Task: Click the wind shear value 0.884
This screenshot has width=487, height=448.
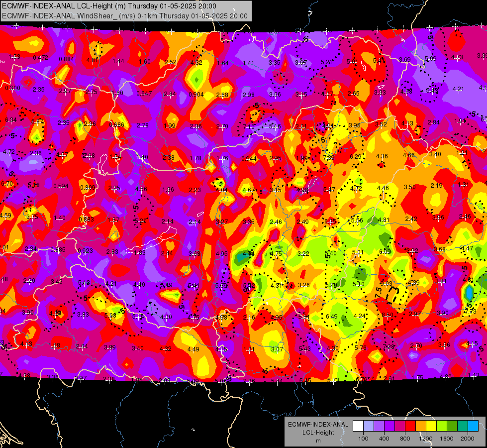Action: [x=67, y=59]
